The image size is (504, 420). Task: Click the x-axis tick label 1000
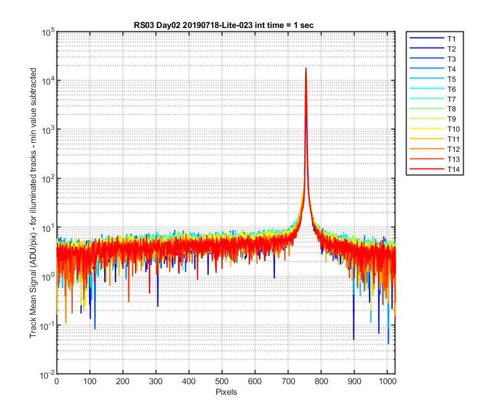click(388, 381)
